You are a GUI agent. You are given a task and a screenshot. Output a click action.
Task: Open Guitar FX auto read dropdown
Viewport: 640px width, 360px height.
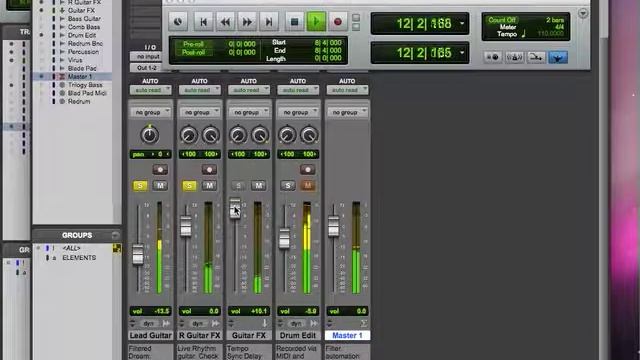point(249,90)
